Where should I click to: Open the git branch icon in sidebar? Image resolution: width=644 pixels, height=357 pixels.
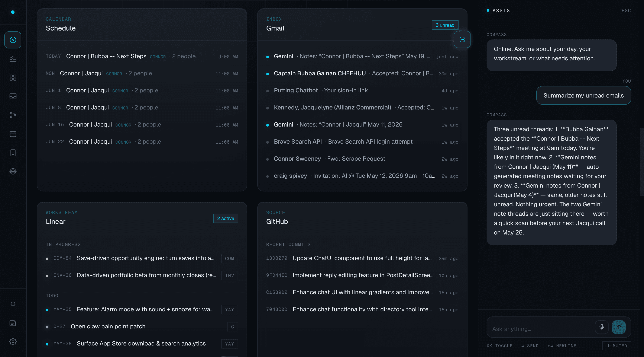point(13,115)
